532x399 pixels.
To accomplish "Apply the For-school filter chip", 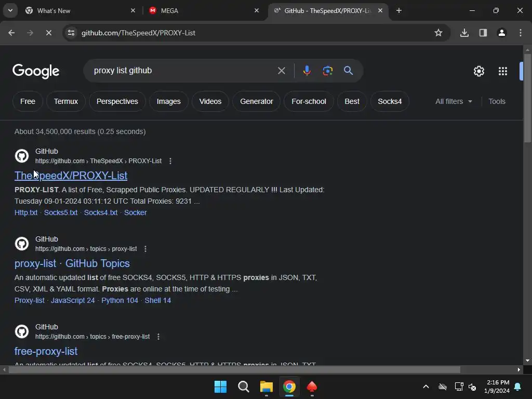I will tap(309, 101).
